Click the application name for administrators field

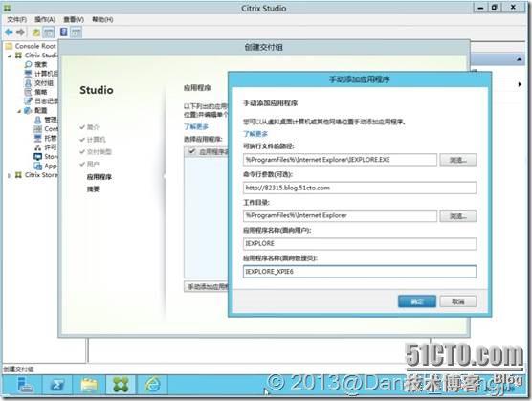coord(360,272)
